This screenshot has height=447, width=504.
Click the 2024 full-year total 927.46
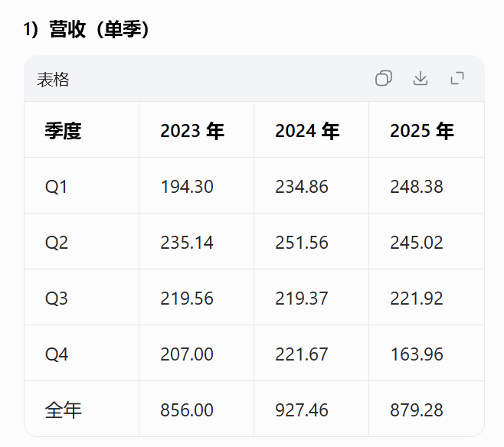[x=302, y=410]
